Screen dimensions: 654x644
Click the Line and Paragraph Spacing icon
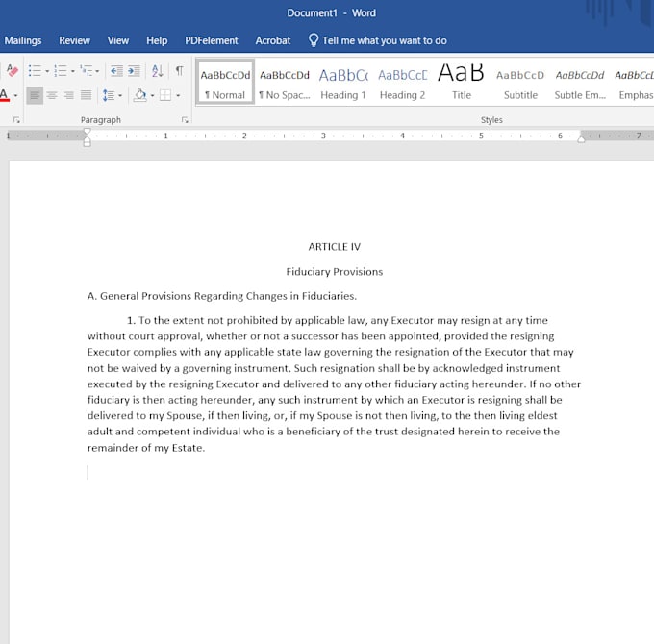click(109, 95)
